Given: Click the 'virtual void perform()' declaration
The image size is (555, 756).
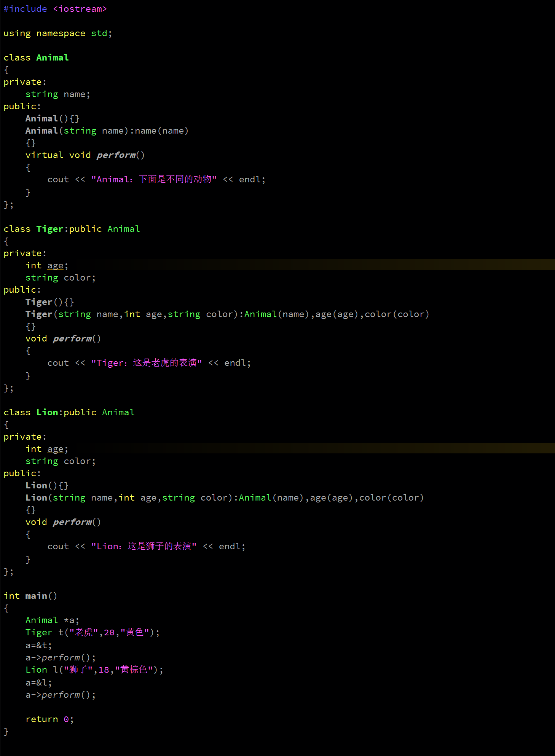Looking at the screenshot, I should 85,155.
